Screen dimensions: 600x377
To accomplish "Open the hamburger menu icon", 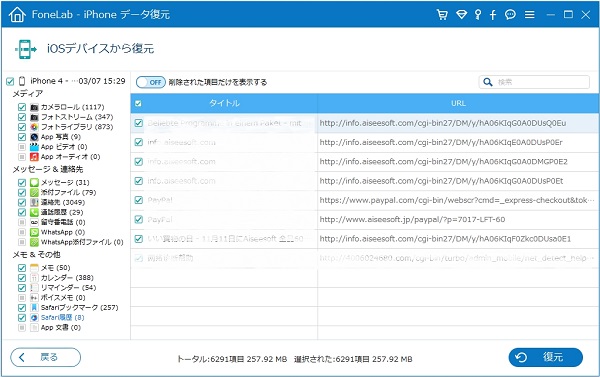I will pos(530,15).
